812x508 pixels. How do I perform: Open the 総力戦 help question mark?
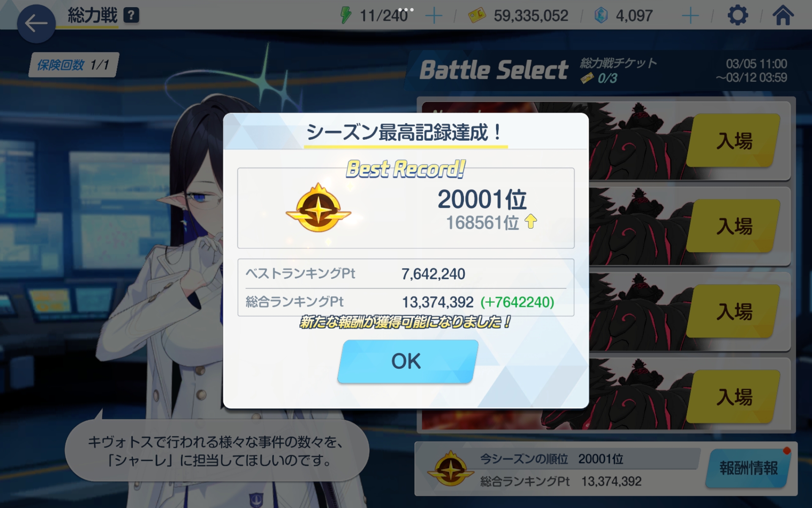point(131,16)
